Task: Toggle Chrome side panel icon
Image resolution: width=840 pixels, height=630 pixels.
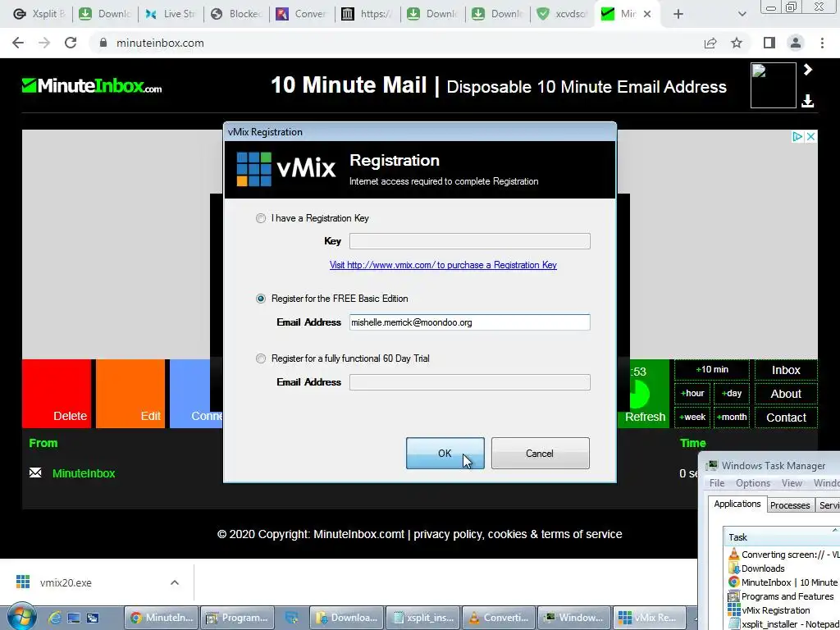Action: 769,43
